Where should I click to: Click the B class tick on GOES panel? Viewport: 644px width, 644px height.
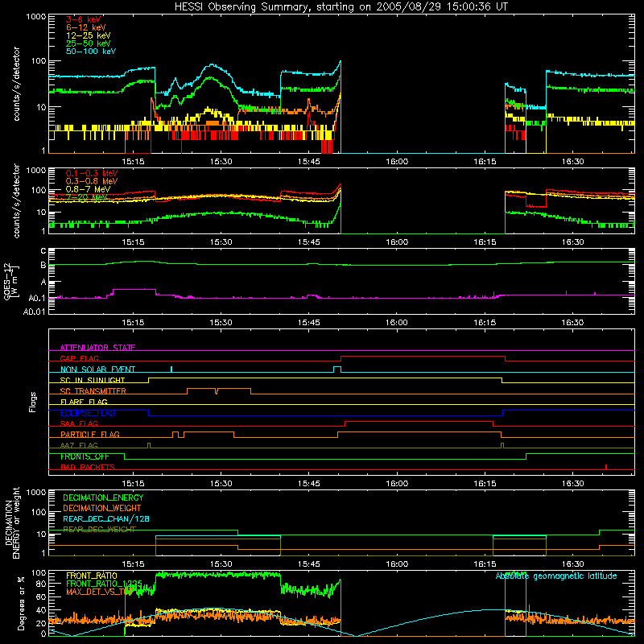pyautogui.click(x=43, y=266)
